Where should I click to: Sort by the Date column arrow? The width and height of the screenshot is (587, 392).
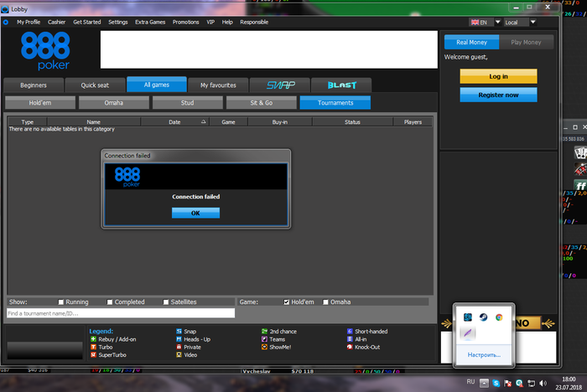coord(203,121)
